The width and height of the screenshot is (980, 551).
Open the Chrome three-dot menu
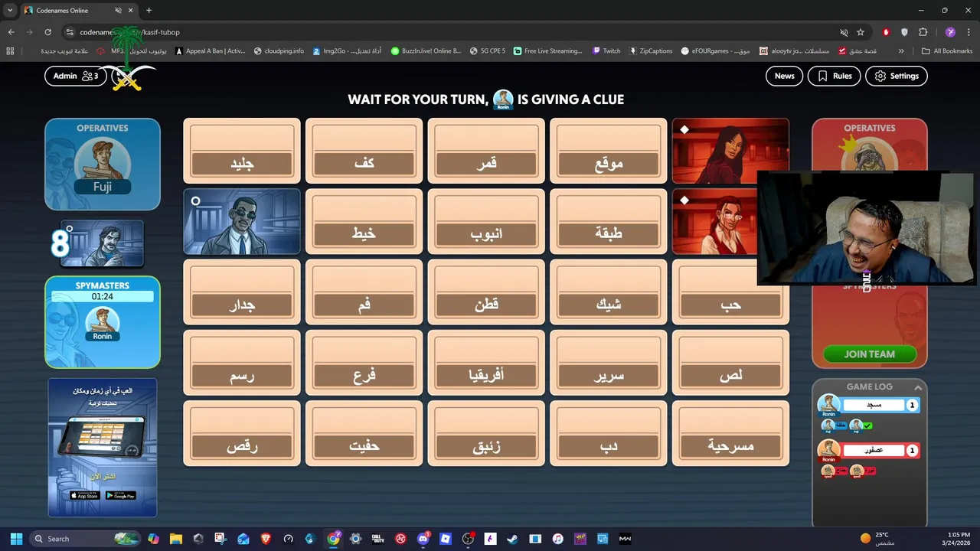(968, 32)
